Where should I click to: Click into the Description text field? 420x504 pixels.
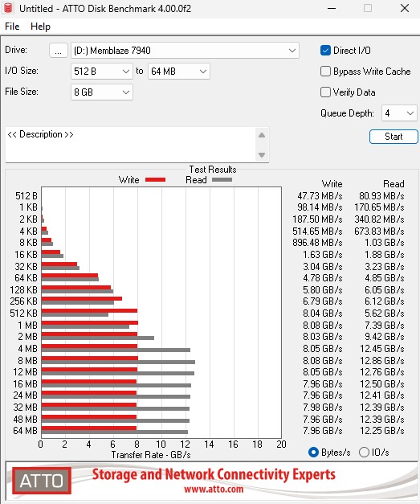click(130, 145)
